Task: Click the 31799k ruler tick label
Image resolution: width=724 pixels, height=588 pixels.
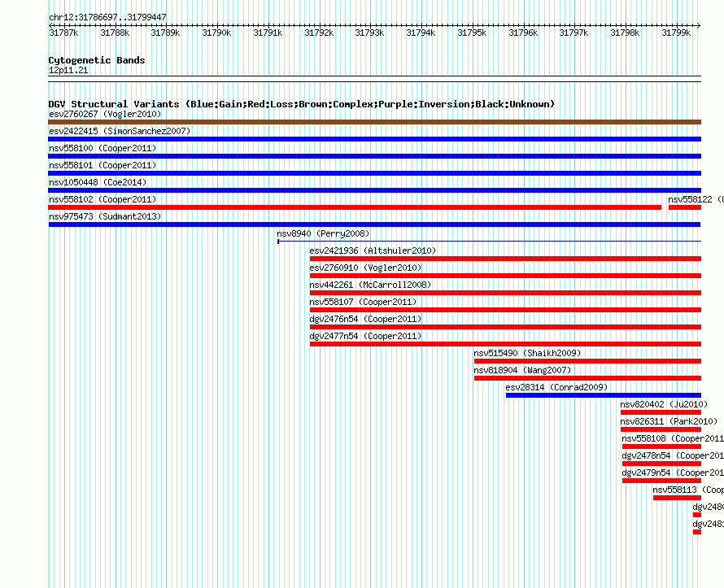Action: (677, 33)
